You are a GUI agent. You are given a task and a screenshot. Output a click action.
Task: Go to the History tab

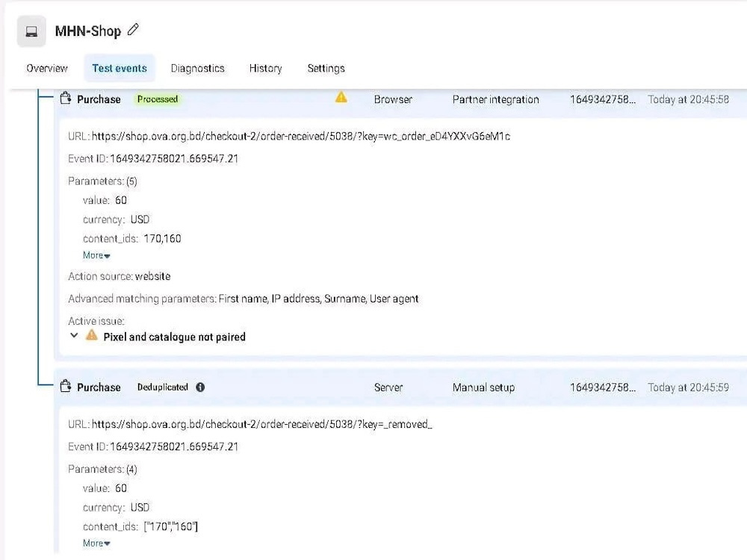coord(266,68)
